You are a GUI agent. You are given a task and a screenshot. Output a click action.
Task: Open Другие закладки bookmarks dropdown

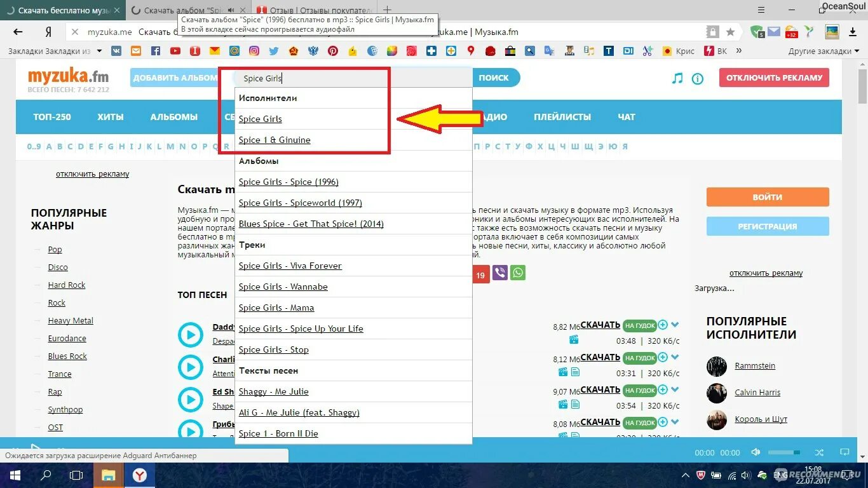tap(824, 51)
